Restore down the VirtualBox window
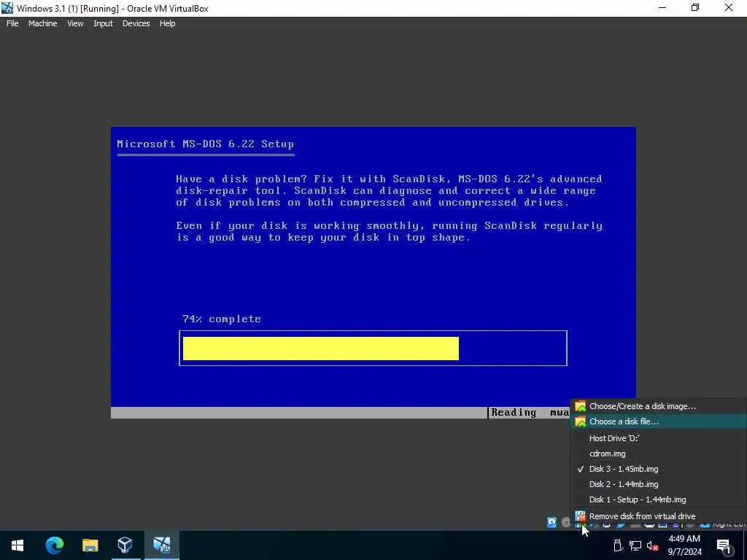 tap(695, 8)
